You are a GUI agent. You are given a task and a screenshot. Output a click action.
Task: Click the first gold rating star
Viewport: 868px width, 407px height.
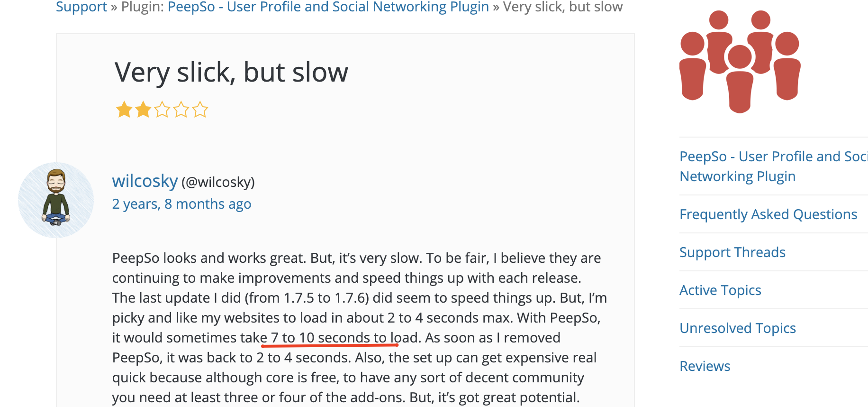click(x=124, y=110)
